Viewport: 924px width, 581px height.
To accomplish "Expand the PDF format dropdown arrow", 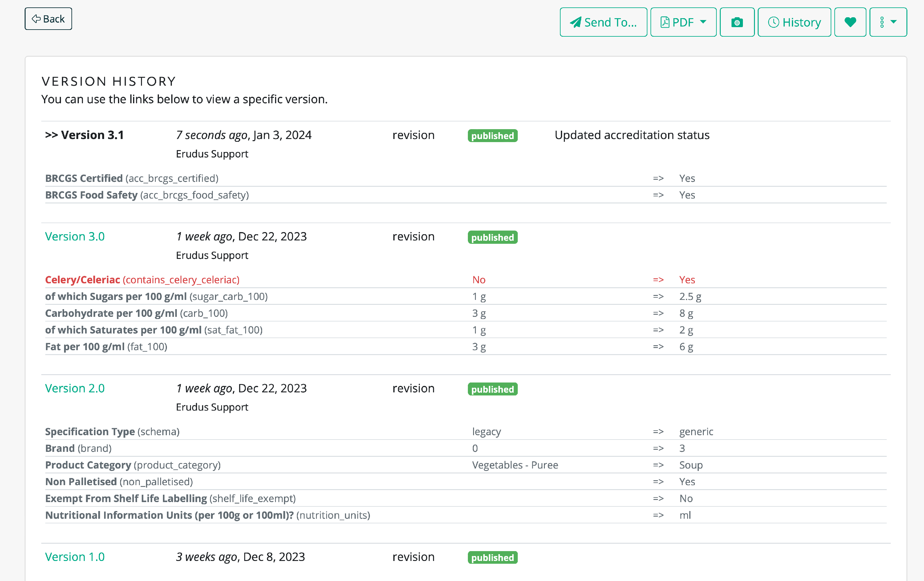I will (x=703, y=22).
